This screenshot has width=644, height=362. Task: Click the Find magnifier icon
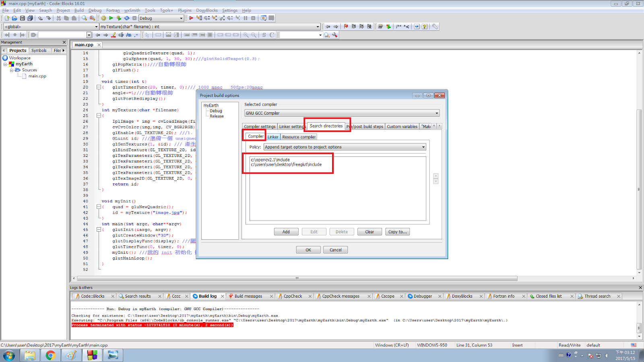coord(84,18)
